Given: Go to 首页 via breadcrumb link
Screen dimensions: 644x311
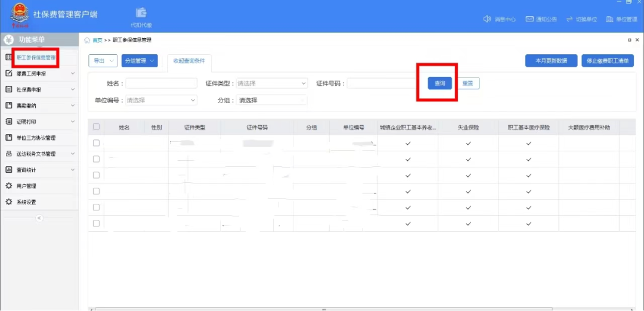Looking at the screenshot, I should 97,40.
